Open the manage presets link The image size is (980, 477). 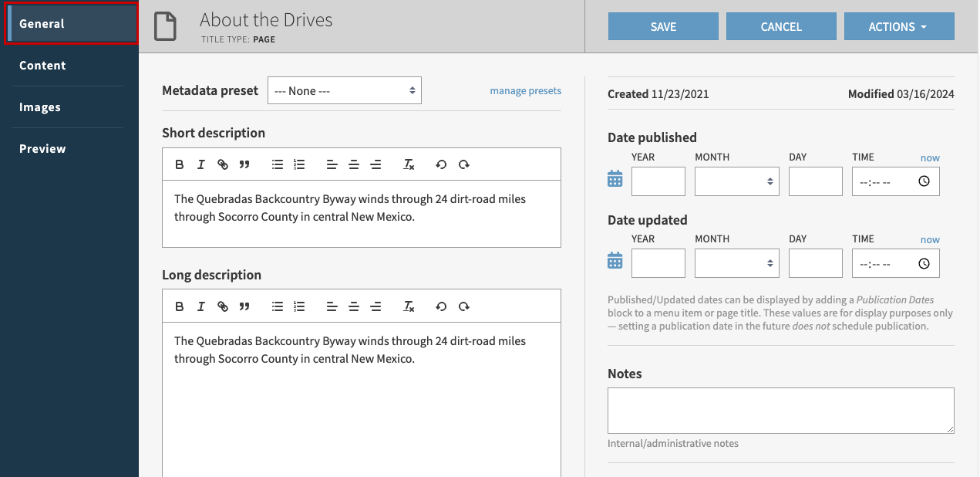tap(525, 90)
